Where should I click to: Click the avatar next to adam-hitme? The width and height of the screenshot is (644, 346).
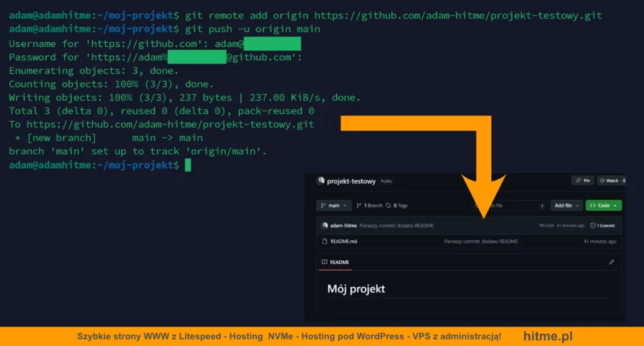tap(325, 225)
